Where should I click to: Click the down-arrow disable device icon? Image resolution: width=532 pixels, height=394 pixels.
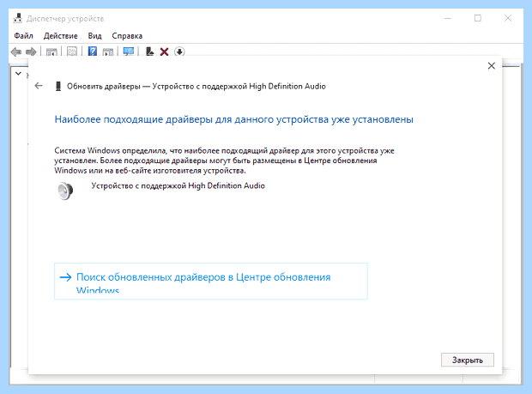179,52
